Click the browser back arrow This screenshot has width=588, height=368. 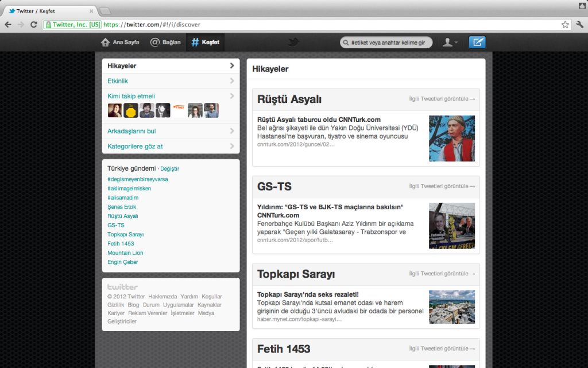coord(7,25)
